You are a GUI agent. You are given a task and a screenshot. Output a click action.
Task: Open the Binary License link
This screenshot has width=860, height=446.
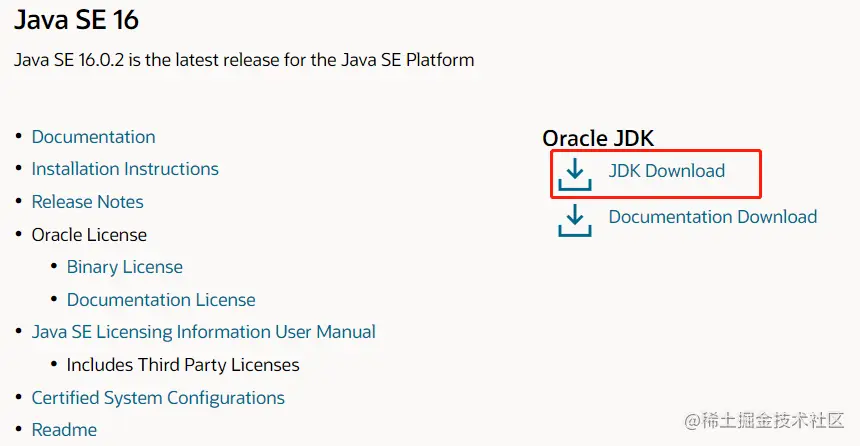coord(125,267)
